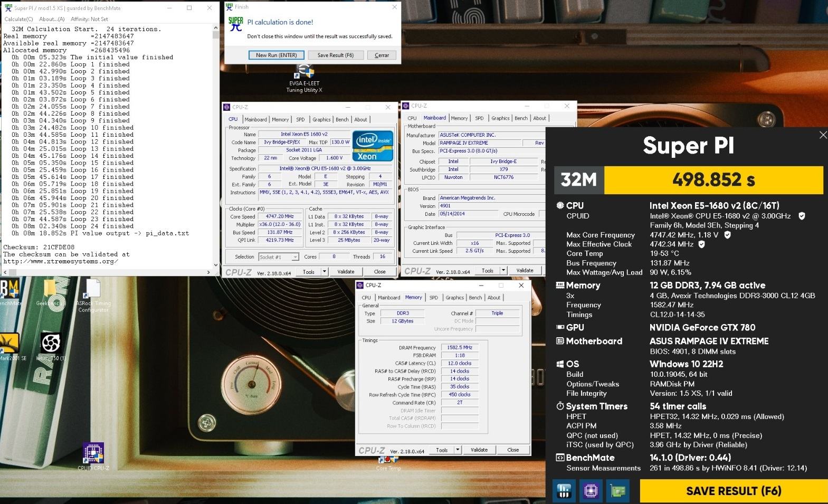This screenshot has height=504, width=828.
Task: Click the Super PI logo in Finish dialog
Action: tap(235, 24)
